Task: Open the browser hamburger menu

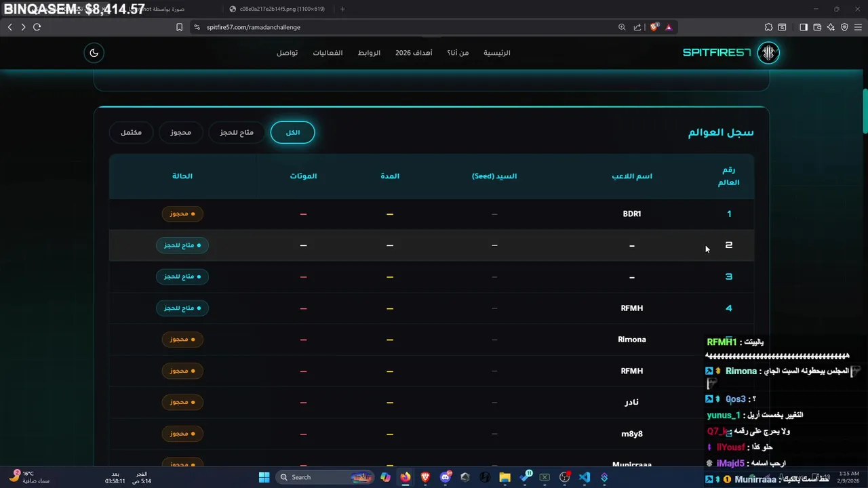Action: (858, 27)
